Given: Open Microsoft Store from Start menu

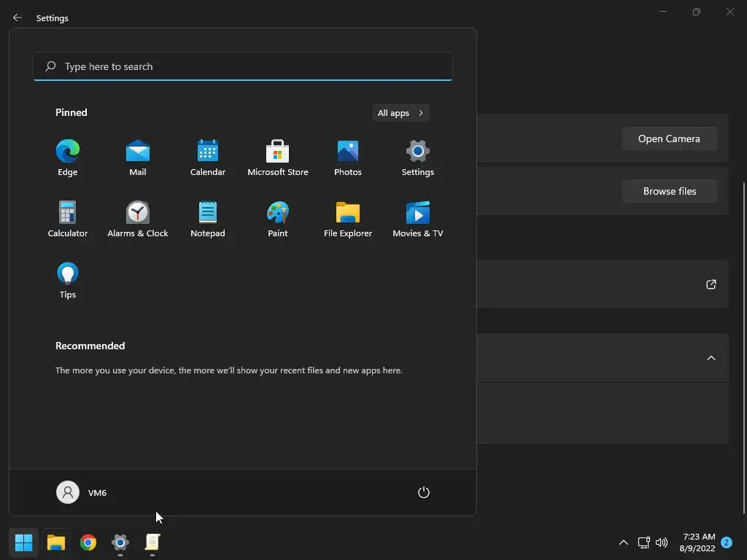Looking at the screenshot, I should pos(278,157).
